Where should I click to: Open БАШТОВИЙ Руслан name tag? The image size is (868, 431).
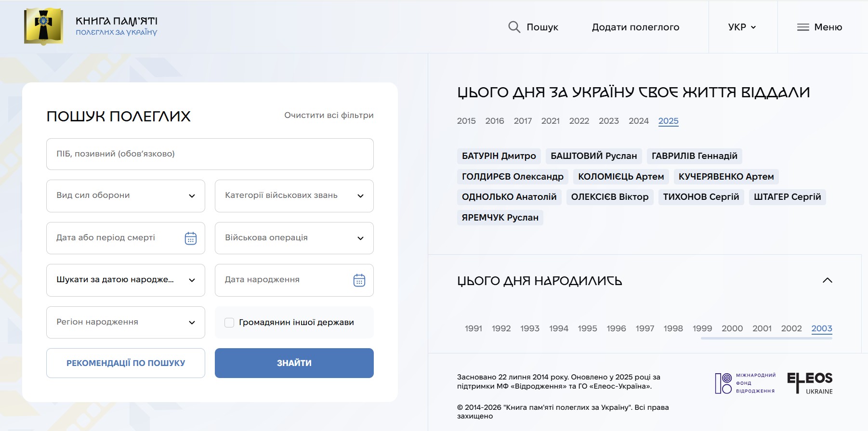click(594, 156)
